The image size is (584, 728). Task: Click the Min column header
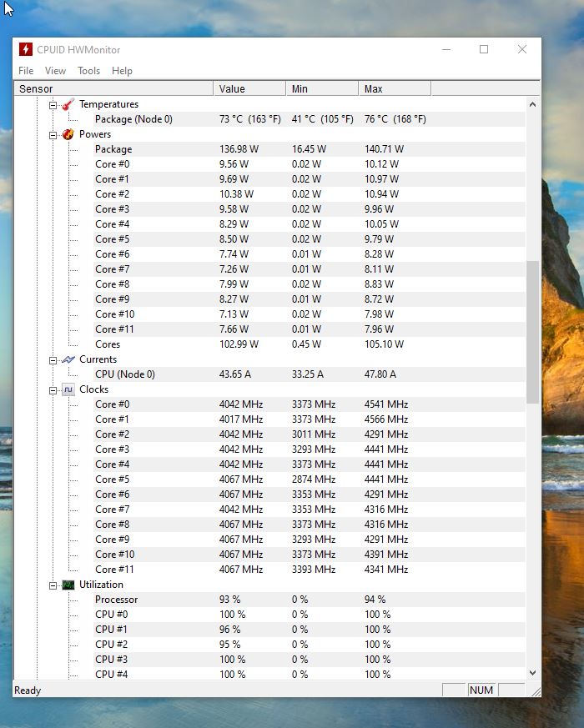(x=322, y=88)
